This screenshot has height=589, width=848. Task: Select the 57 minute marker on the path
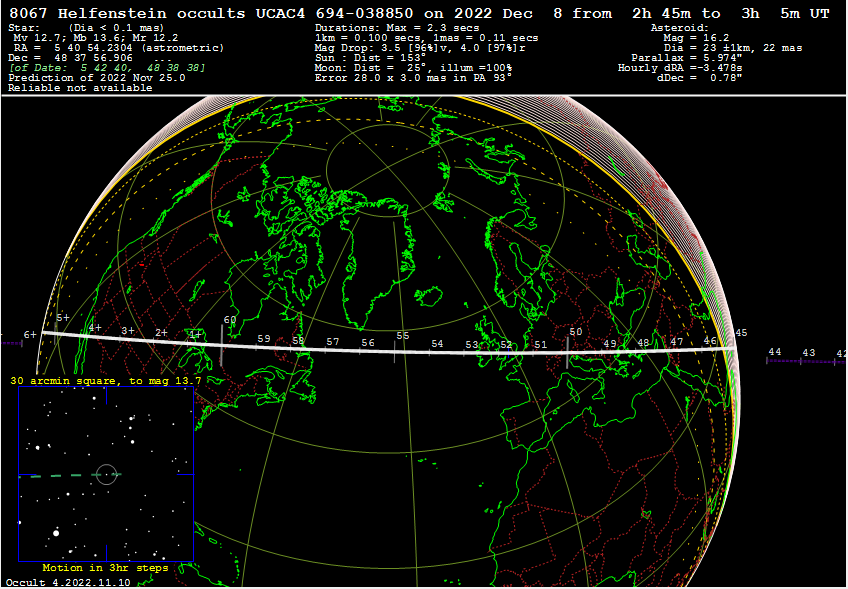(333, 342)
